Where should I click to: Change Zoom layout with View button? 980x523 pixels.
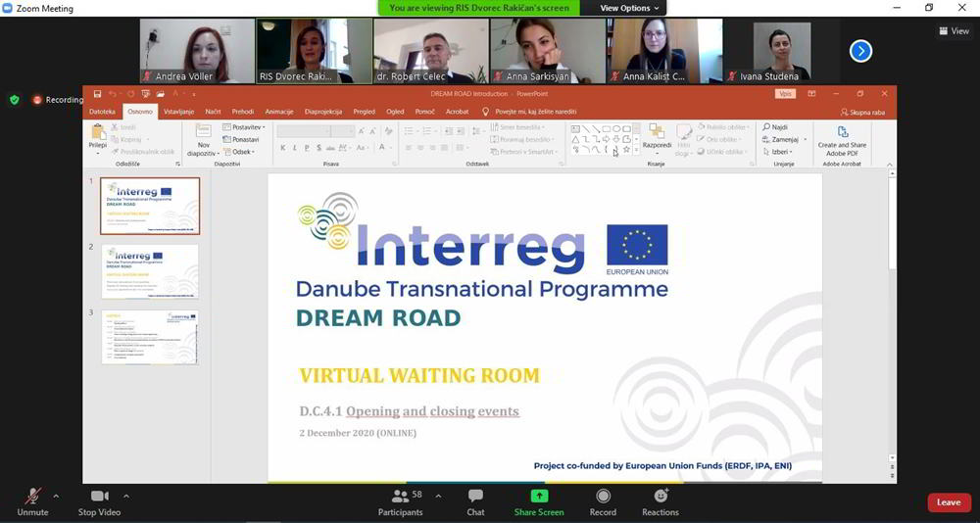[955, 30]
